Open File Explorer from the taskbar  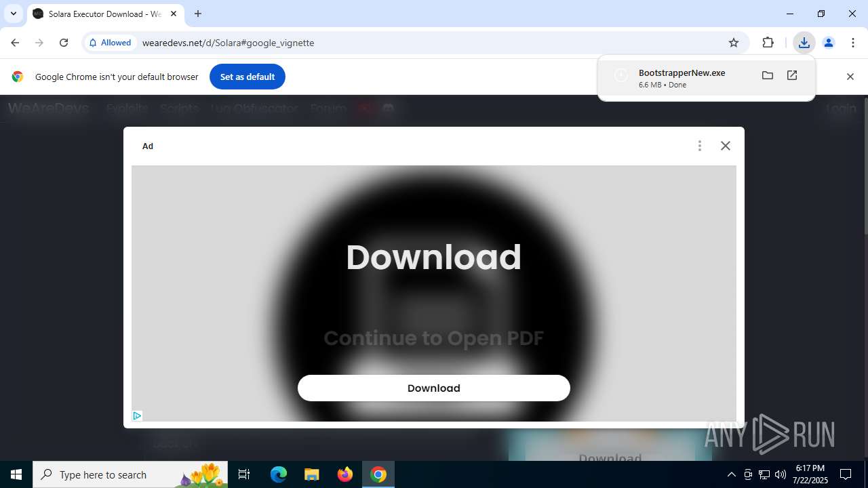(311, 474)
